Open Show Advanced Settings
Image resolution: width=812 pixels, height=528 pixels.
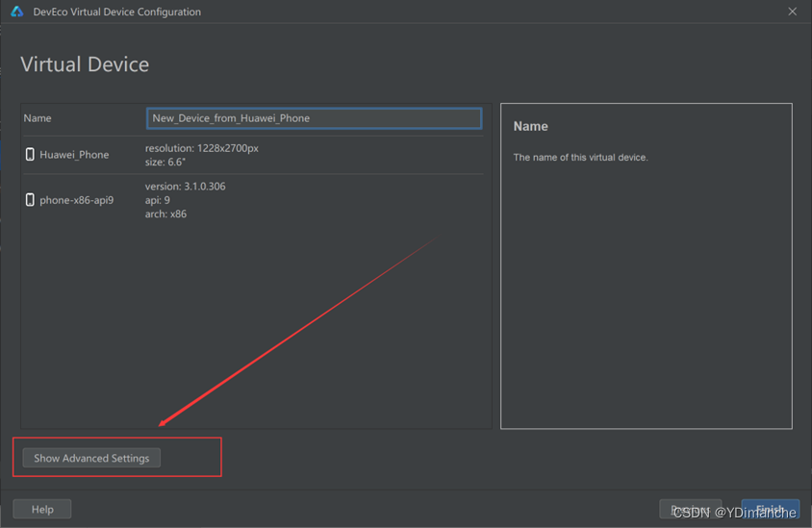[91, 458]
